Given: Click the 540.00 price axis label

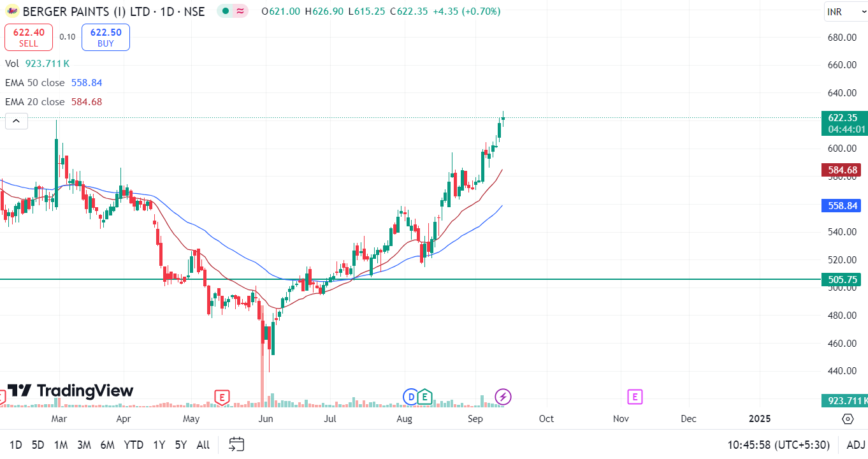Looking at the screenshot, I should (842, 232).
